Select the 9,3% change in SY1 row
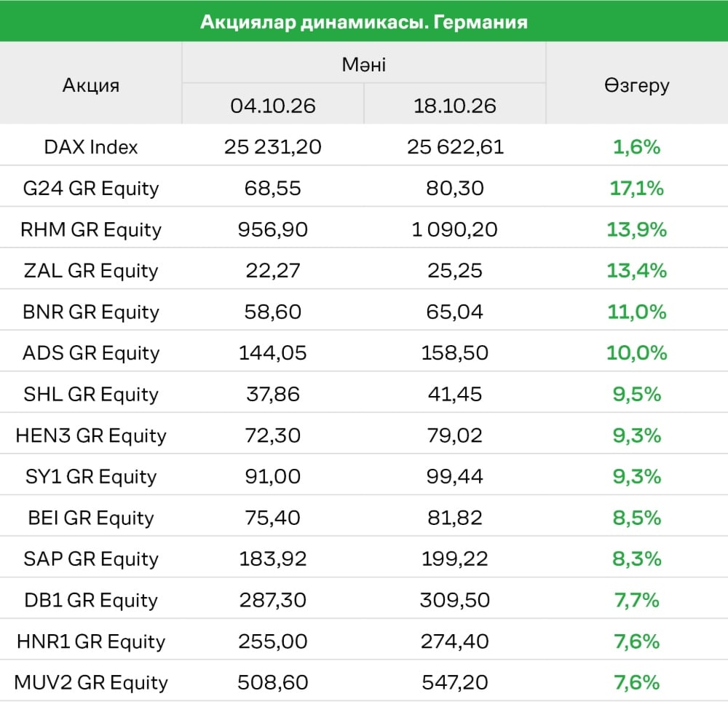This screenshot has width=728, height=707. (637, 477)
